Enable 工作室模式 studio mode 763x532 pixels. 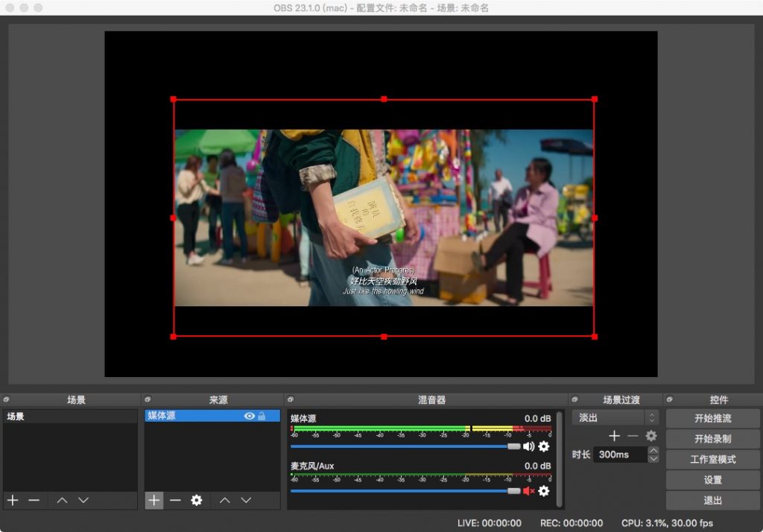coord(712,459)
